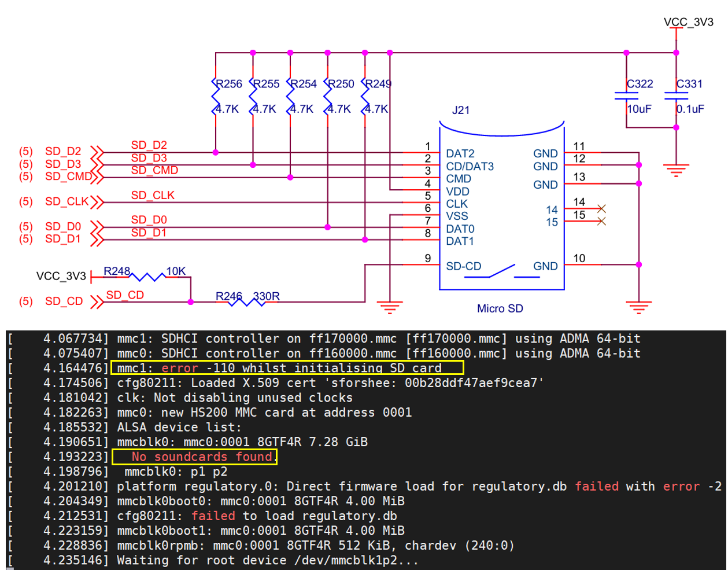The width and height of the screenshot is (728, 570).
Task: Click the 'mmcblk0: p1 p2' log line
Action: point(176,472)
